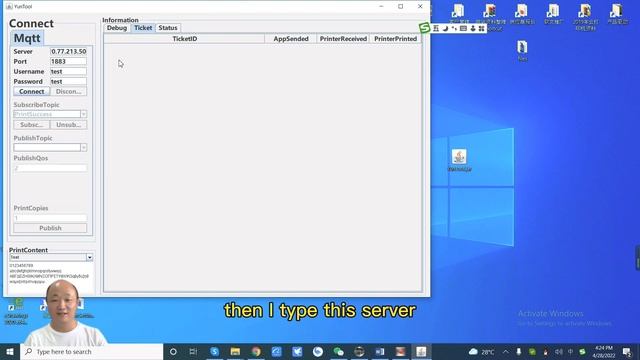Image resolution: width=640 pixels, height=360 pixels.
Task: Click the Discon... disconnect button
Action: pos(69,91)
